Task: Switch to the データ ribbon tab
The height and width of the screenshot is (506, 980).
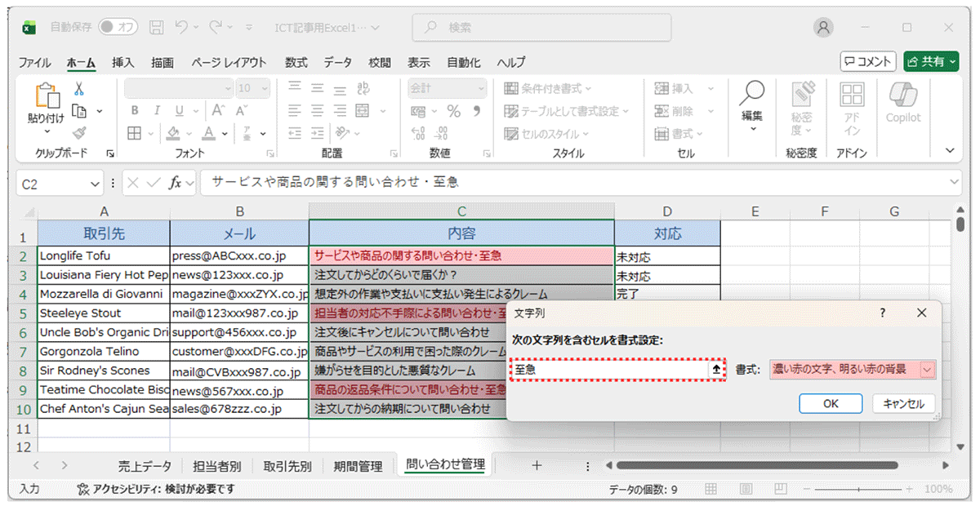Action: coord(337,62)
